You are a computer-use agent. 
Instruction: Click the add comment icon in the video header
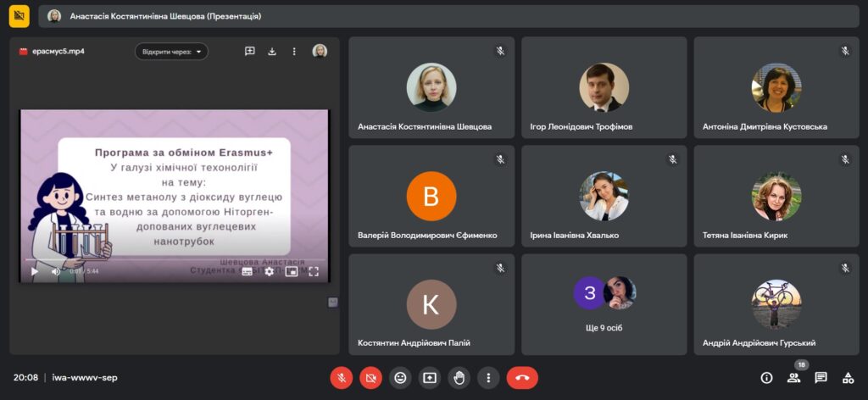(x=250, y=52)
